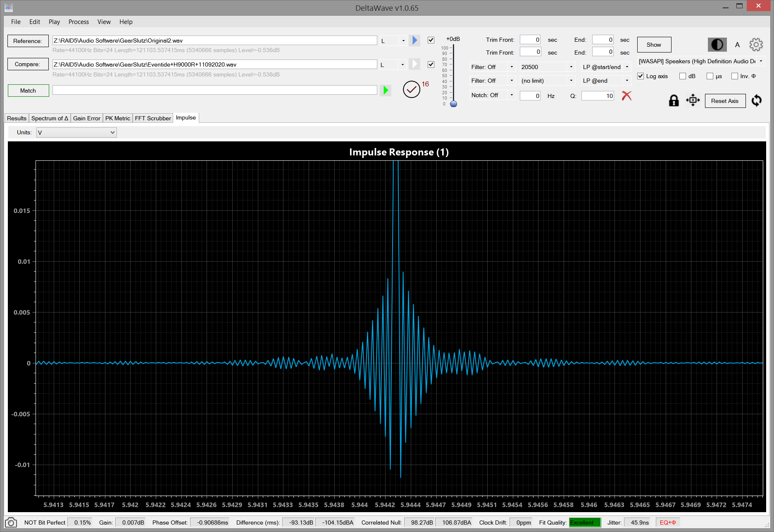Open the Edit menu

click(x=35, y=22)
